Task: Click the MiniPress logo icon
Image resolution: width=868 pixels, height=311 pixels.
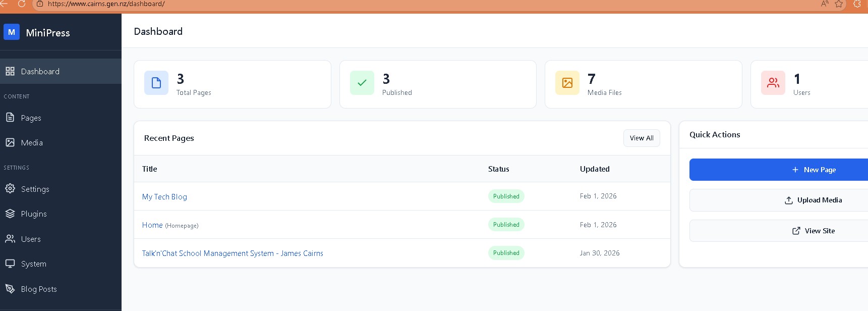Action: pyautogui.click(x=12, y=32)
